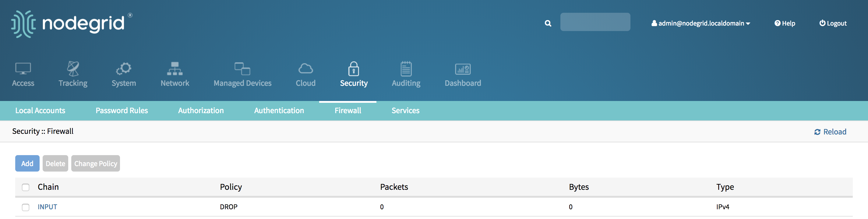Open the Dashboard chart icon
Viewport: 868px width, 219px height.
pyautogui.click(x=463, y=69)
